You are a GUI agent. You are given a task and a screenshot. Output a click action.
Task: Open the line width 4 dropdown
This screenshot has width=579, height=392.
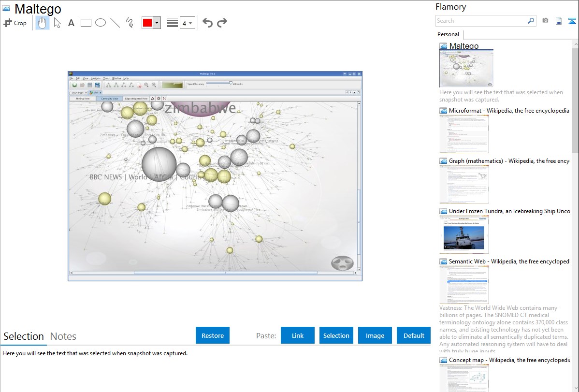pos(188,23)
